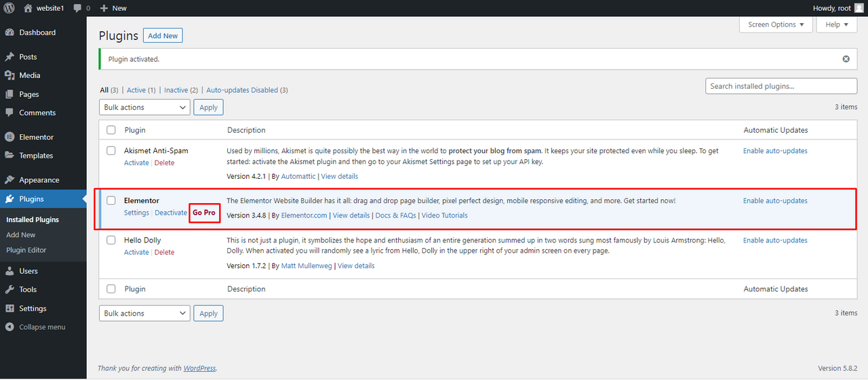Open Plugin Editor submenu item

26,250
